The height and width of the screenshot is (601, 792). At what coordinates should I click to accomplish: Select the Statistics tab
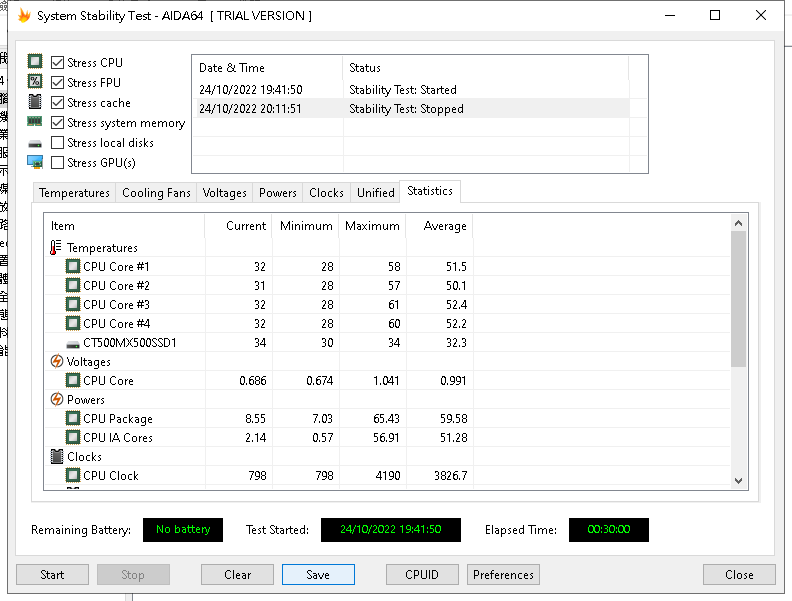[430, 191]
